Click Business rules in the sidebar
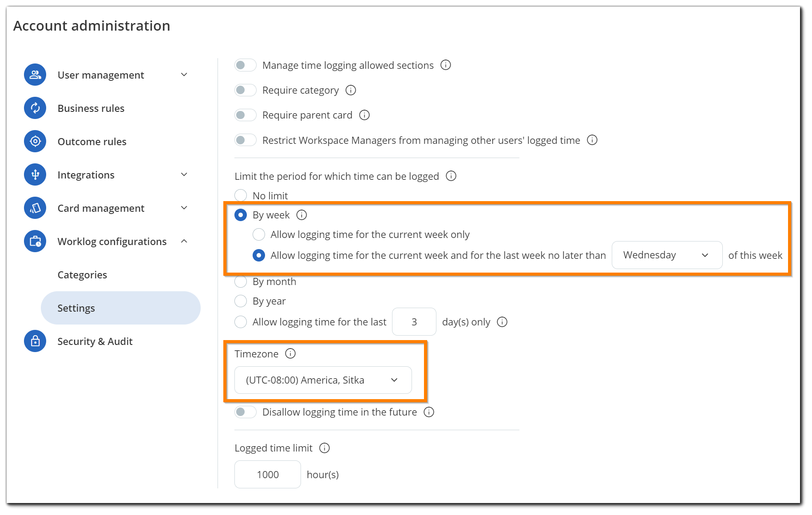The image size is (812, 515). (91, 108)
